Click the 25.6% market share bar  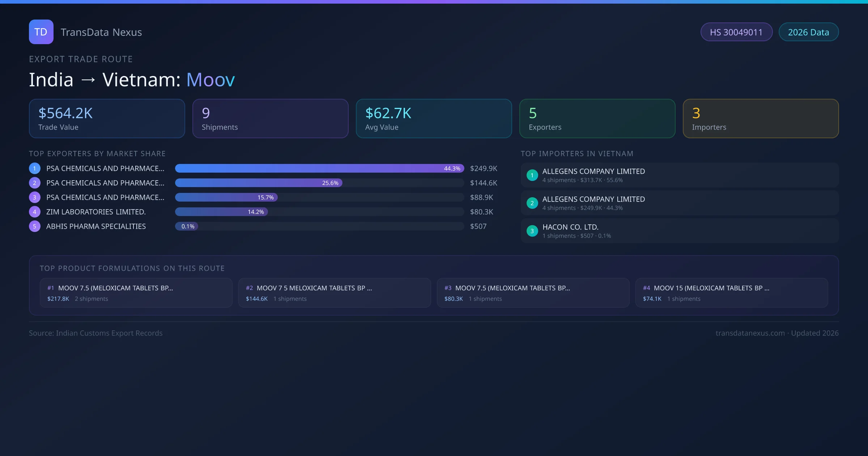pyautogui.click(x=259, y=183)
